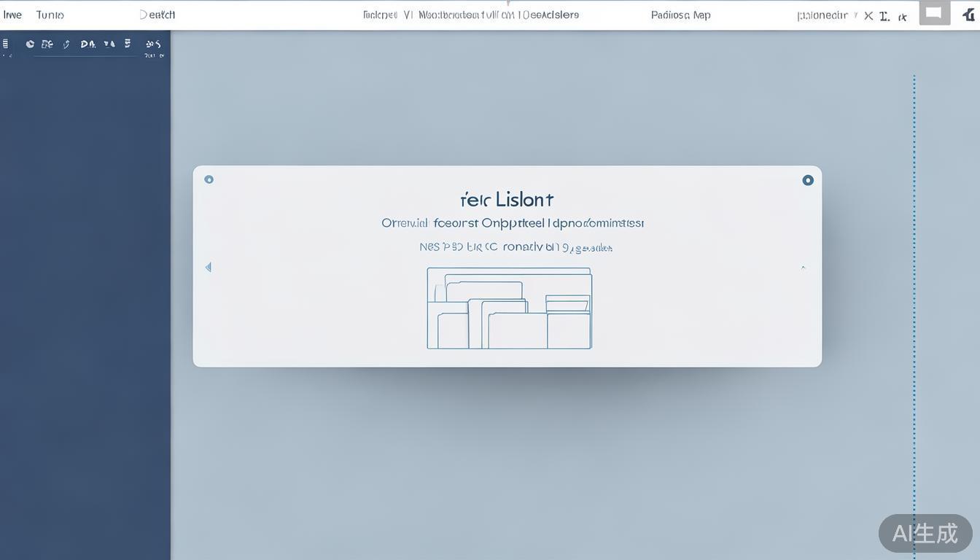
Task: Click the 'Padiosa Map' link in top bar
Action: pos(680,15)
